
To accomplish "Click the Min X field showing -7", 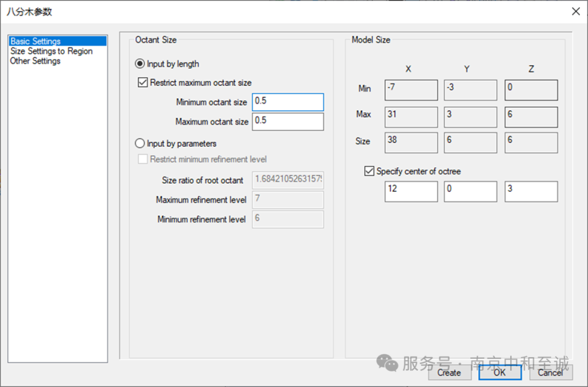I will click(x=411, y=90).
